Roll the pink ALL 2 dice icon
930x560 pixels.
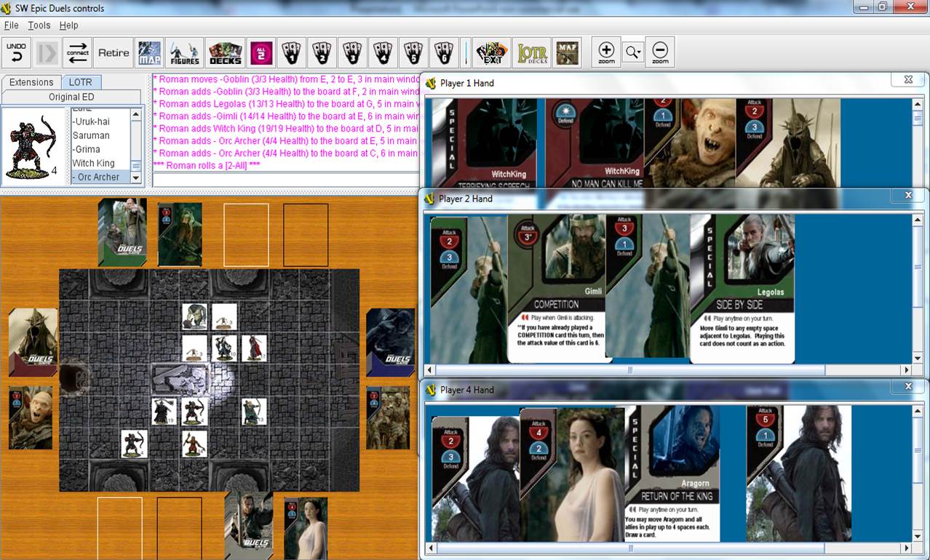coord(261,53)
